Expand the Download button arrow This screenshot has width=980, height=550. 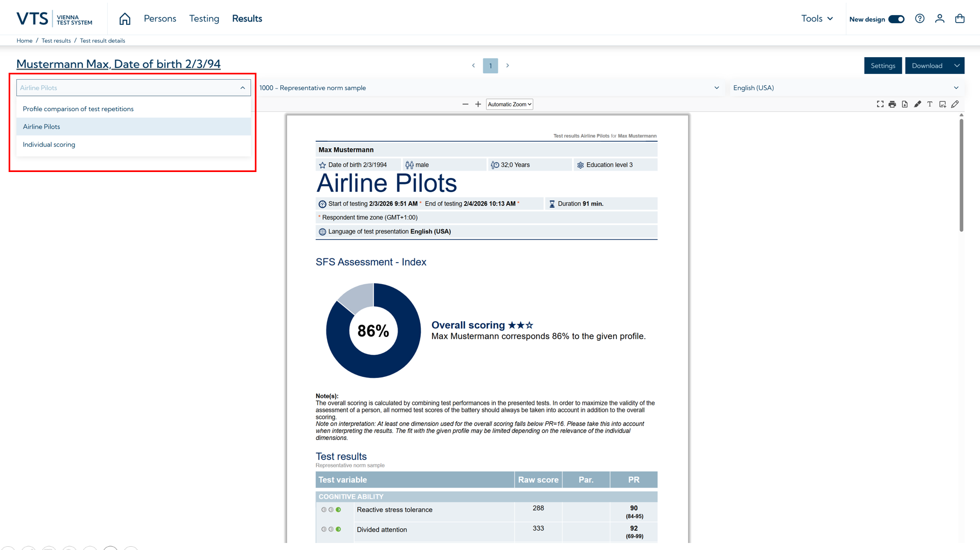point(957,66)
